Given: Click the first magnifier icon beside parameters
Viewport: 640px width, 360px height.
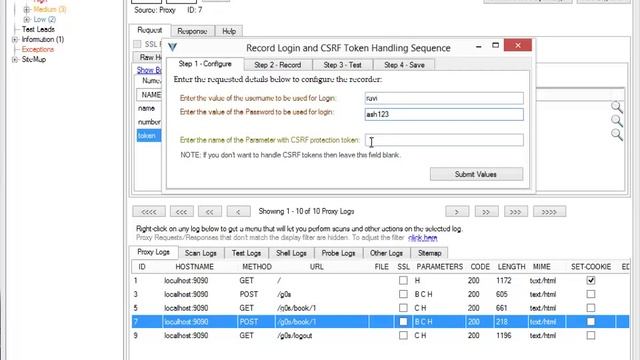Looking at the screenshot, I should point(617,107).
